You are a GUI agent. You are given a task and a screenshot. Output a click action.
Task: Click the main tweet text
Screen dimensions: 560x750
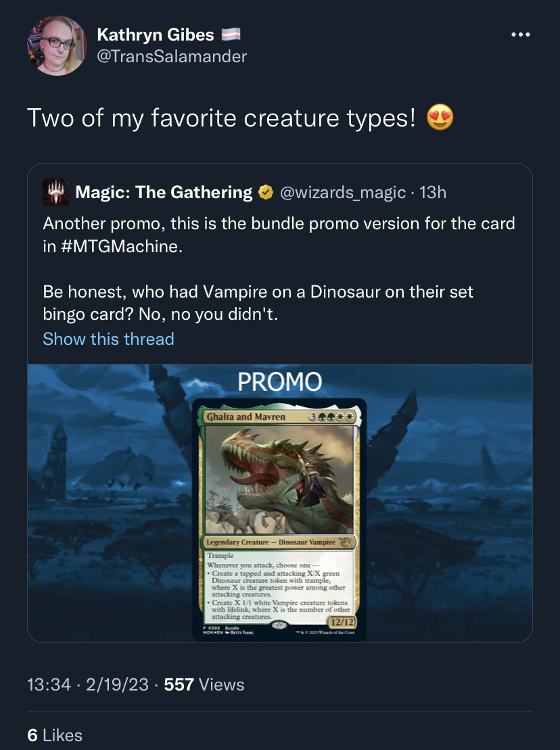pos(221,118)
